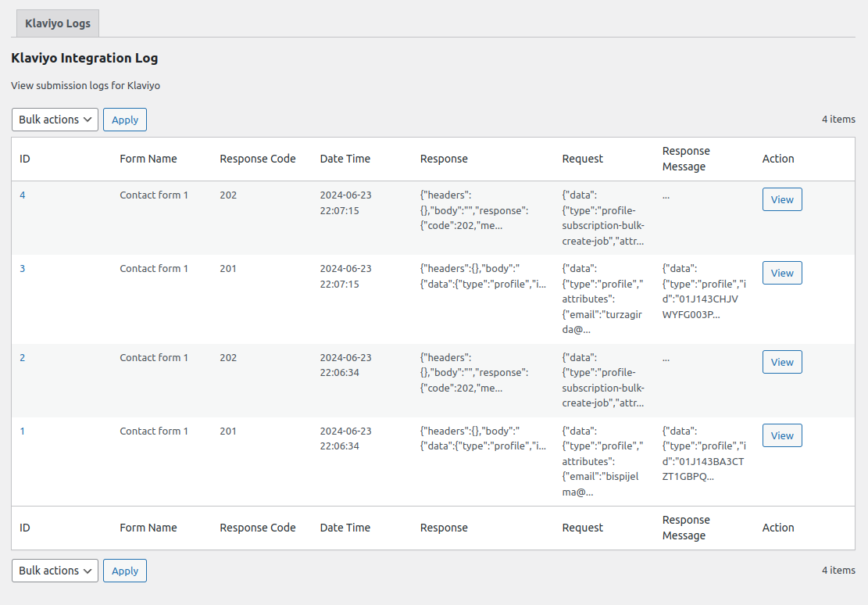This screenshot has height=605, width=868.
Task: Click date 2024-06-23 22:07:15 in row 4
Action: pyautogui.click(x=345, y=202)
